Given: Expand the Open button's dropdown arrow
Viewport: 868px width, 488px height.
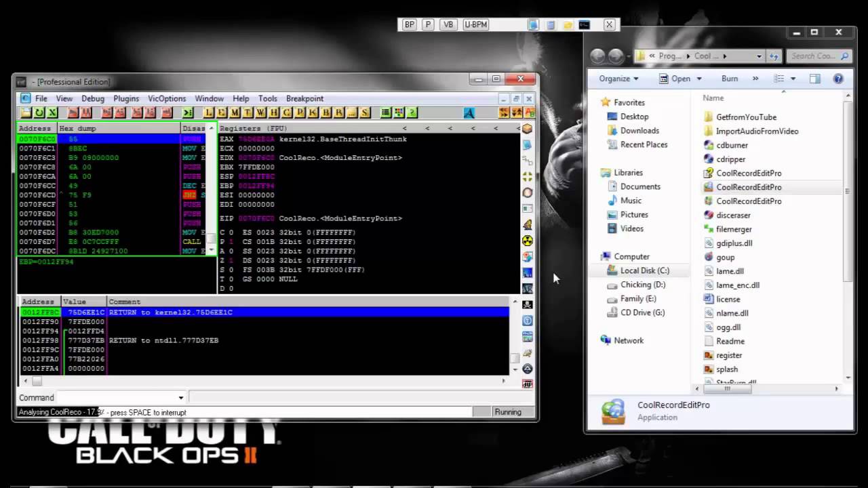Looking at the screenshot, I should pos(699,79).
